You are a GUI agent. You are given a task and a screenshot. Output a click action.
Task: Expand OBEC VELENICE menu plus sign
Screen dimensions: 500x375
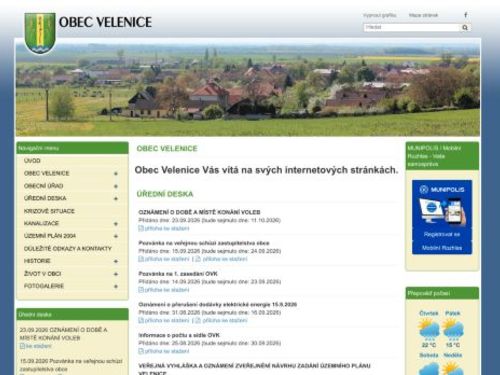(116, 174)
